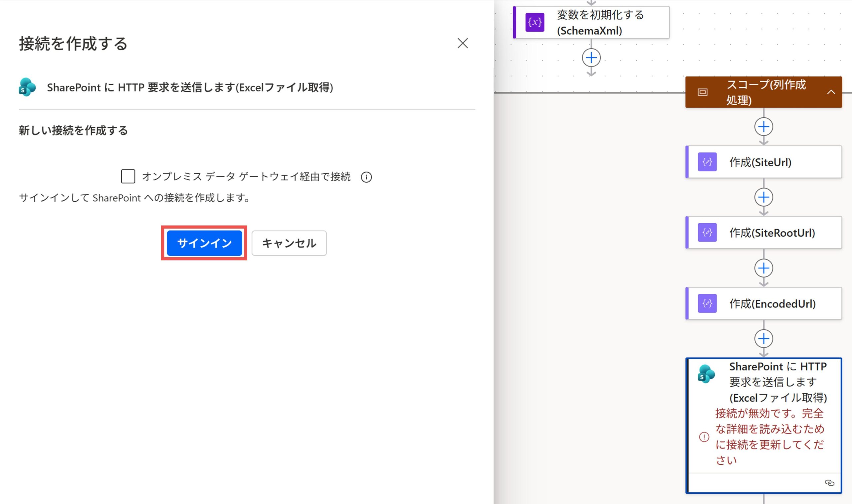Open the 作成(SiteUrl) action
This screenshot has width=852, height=504.
[764, 162]
